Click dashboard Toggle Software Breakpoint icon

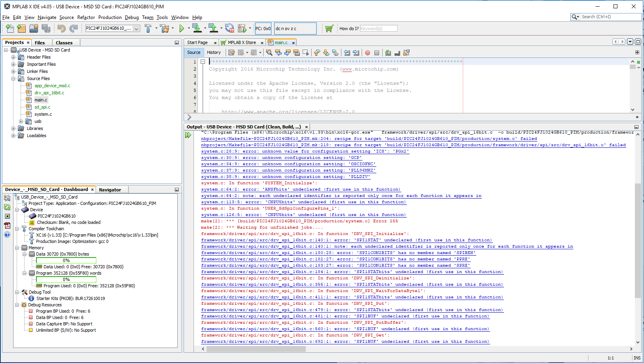7,216
